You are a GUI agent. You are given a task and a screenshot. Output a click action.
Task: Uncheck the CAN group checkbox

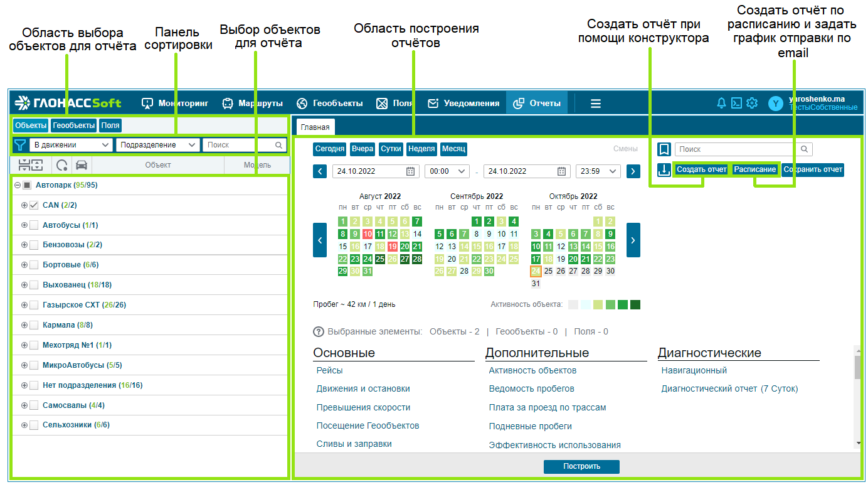tap(34, 205)
